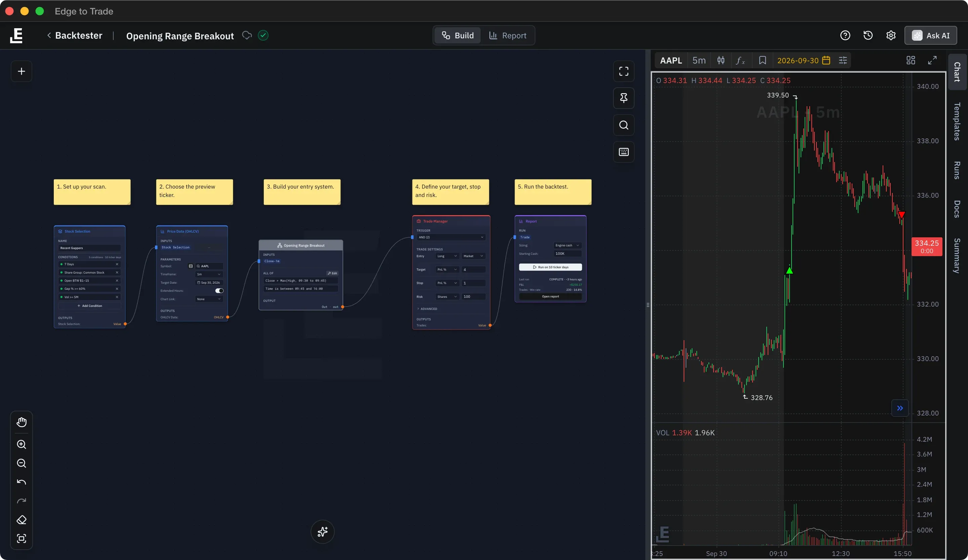
Task: Open the settings gear icon
Action: pyautogui.click(x=891, y=35)
